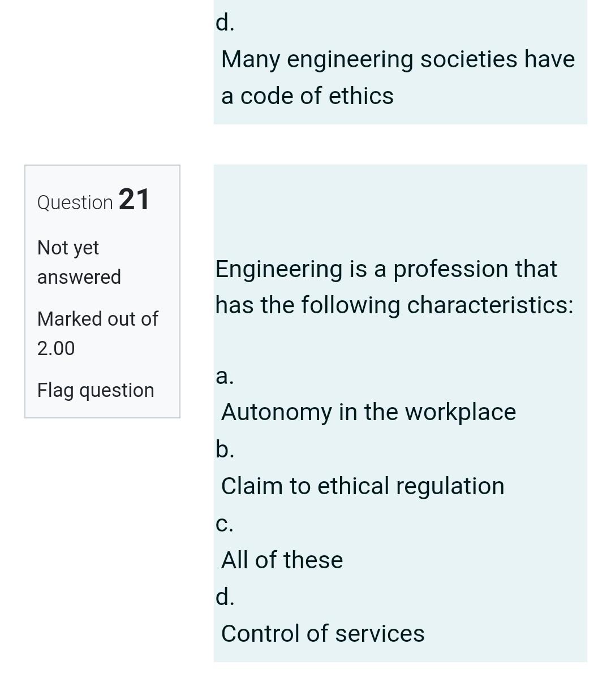Click the Question 21 heading
Screen dimensions: 611x700
pyautogui.click(x=93, y=200)
